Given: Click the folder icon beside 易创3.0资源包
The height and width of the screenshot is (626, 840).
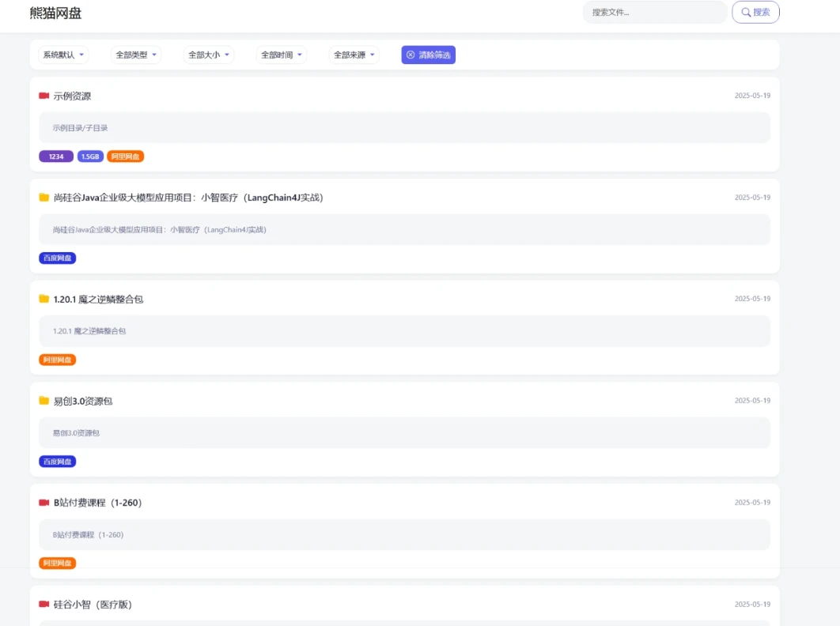Looking at the screenshot, I should click(x=44, y=401).
